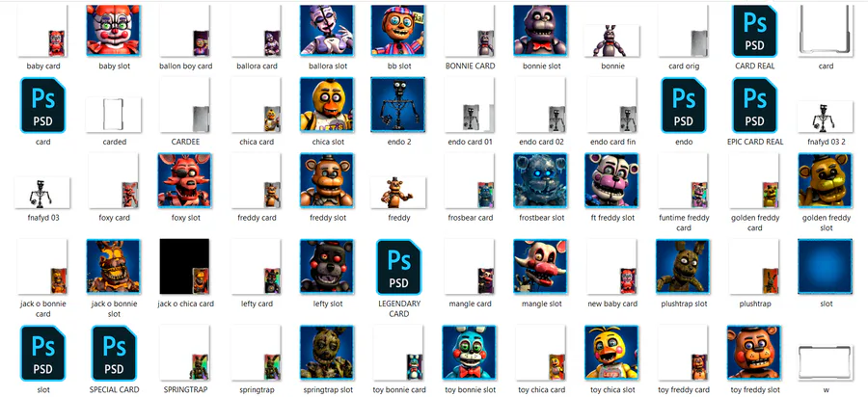
Task: Click the 'fnafyd 03 2' file name
Action: [826, 142]
